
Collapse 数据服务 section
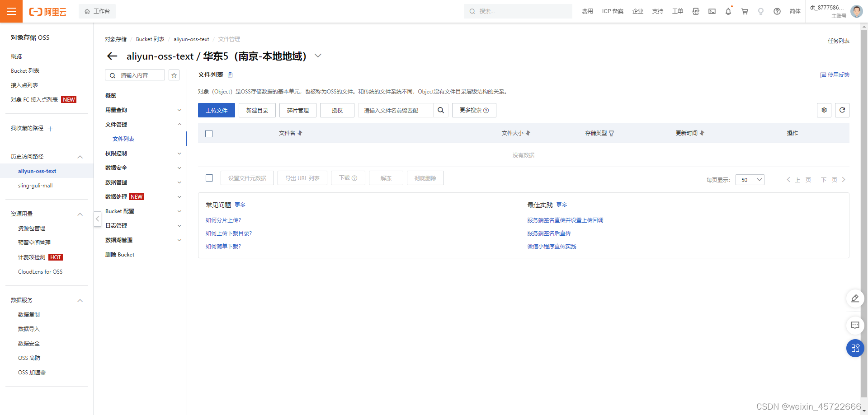click(80, 300)
